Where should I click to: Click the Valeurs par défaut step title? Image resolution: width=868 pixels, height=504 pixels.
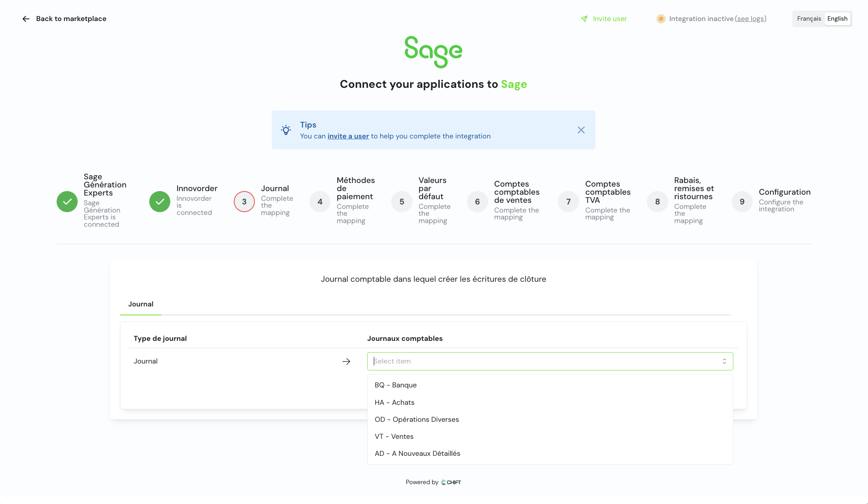[x=432, y=188]
